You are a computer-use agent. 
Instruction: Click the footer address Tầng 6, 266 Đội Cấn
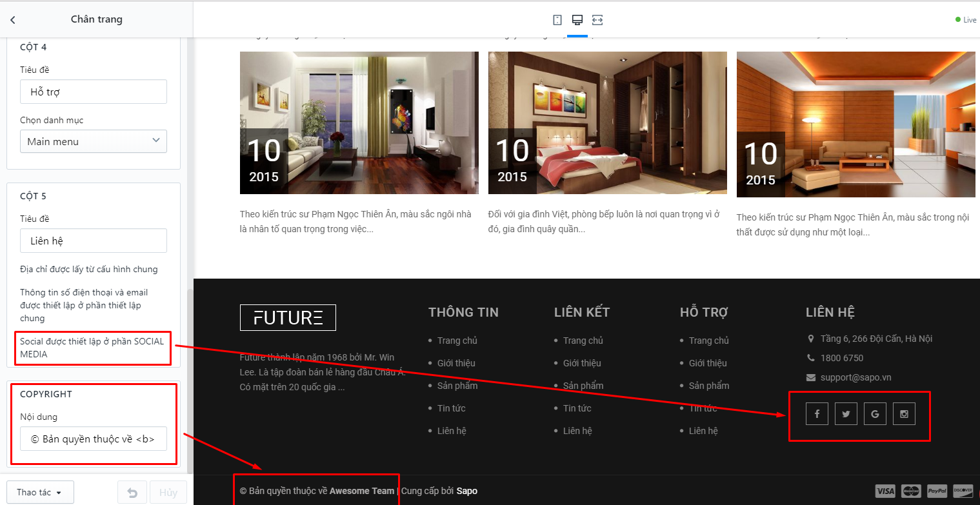pos(877,339)
